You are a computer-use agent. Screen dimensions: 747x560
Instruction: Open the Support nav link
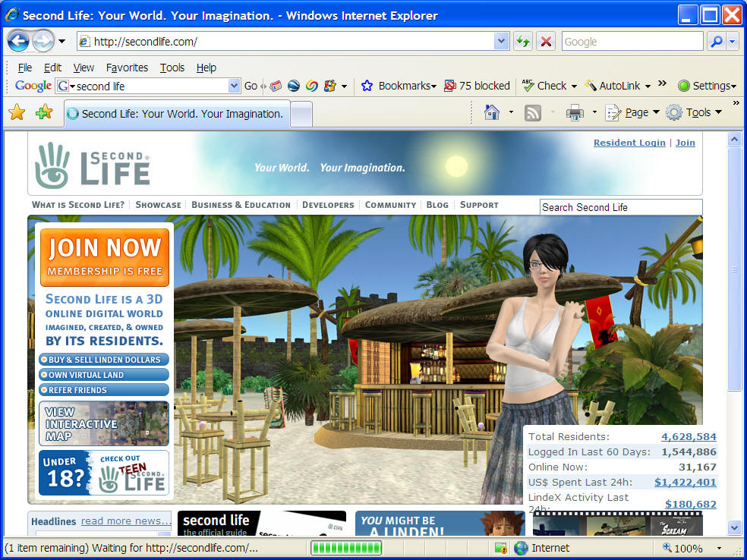click(x=479, y=205)
